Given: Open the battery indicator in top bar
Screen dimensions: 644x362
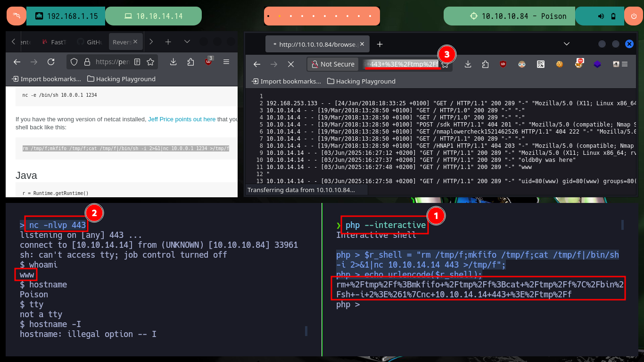Looking at the screenshot, I should [x=613, y=16].
